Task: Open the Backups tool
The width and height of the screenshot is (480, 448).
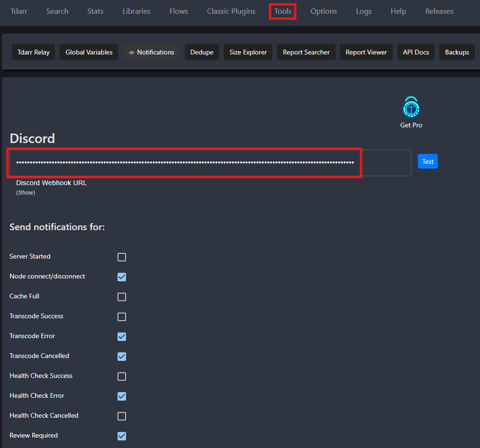Action: coord(457,52)
